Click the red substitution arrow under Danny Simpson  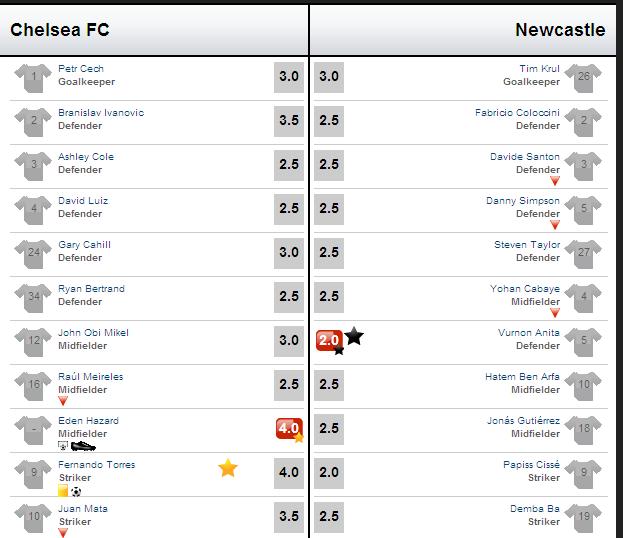click(x=555, y=225)
